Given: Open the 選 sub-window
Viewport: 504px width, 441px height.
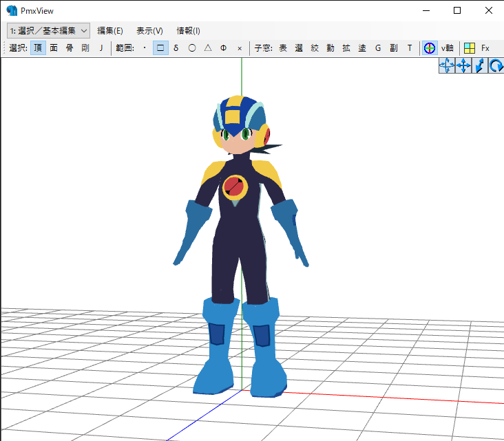Looking at the screenshot, I should [299, 48].
